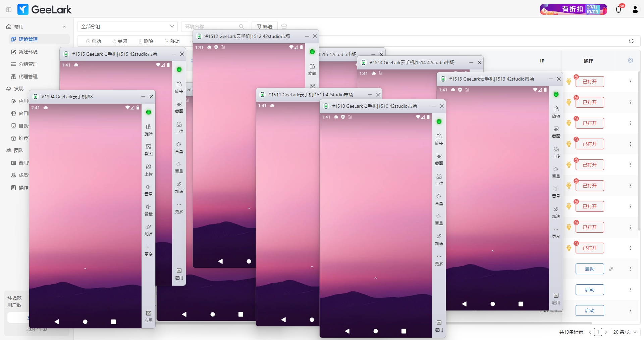644x340 pixels.
Task: Go to previous page of records
Action: (590, 332)
